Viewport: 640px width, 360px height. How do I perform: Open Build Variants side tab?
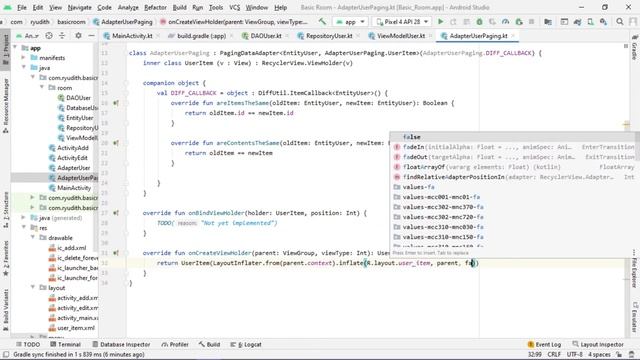click(x=6, y=309)
